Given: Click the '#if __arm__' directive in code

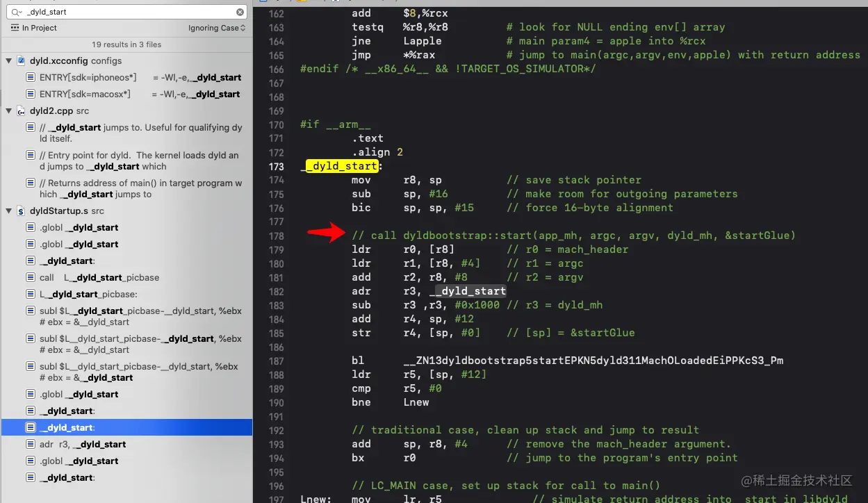Looking at the screenshot, I should [336, 124].
